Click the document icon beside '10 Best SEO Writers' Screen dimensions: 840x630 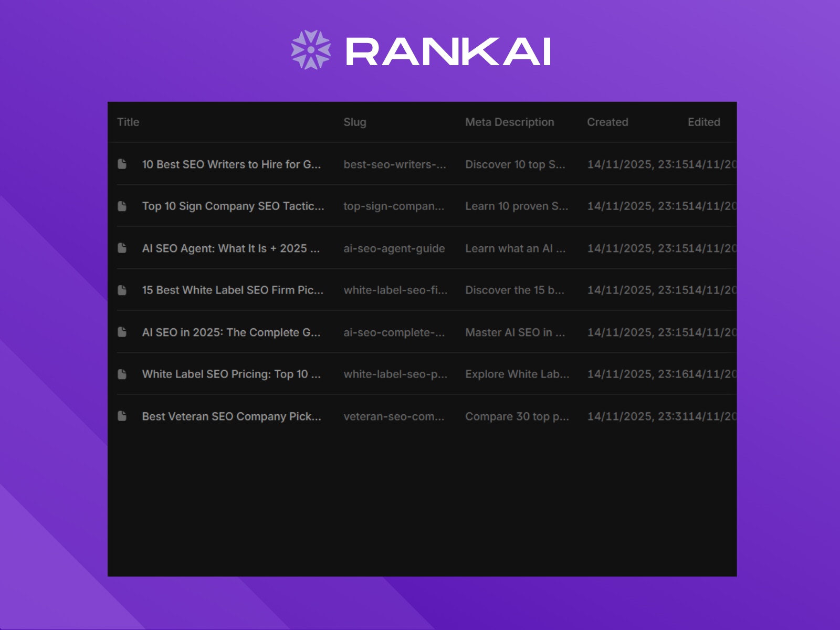[x=123, y=164]
